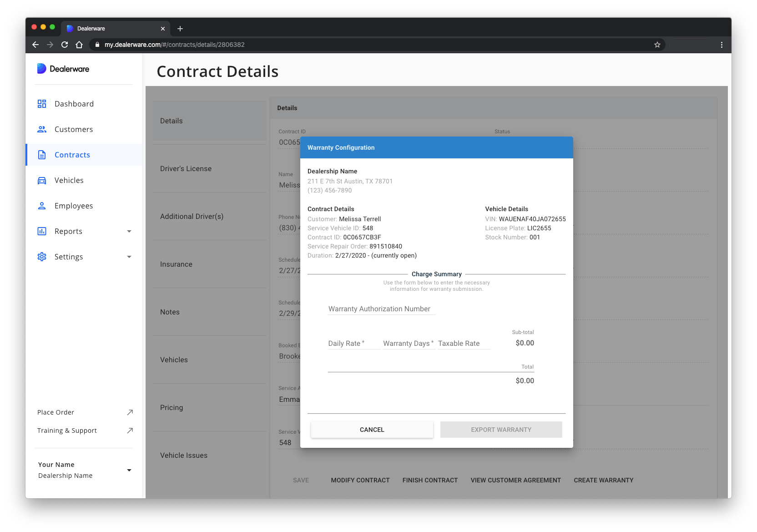
Task: Click the browser back arrow
Action: coord(35,45)
